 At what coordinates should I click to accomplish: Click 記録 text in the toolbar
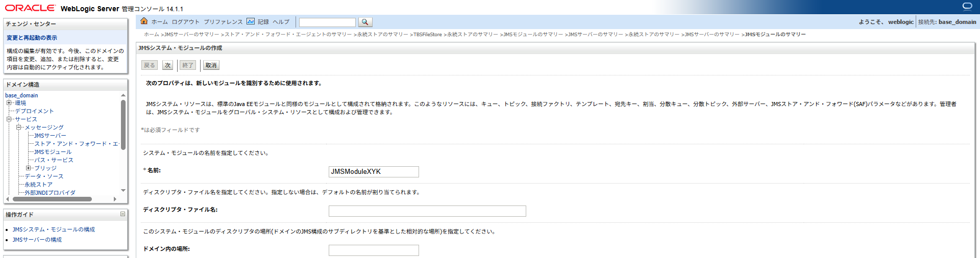263,22
